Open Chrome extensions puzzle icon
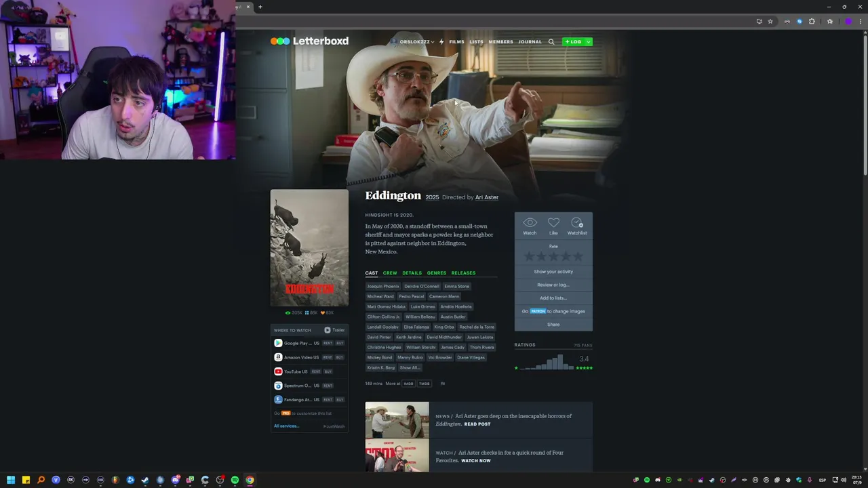Image resolution: width=868 pixels, height=488 pixels. pyautogui.click(x=812, y=21)
